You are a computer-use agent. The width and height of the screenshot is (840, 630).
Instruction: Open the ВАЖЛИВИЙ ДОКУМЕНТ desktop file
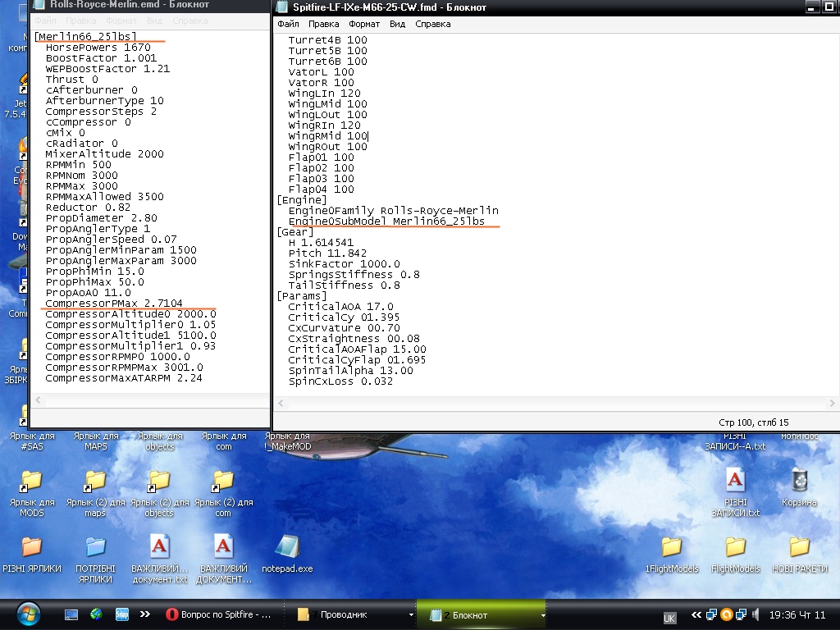[x=223, y=559]
